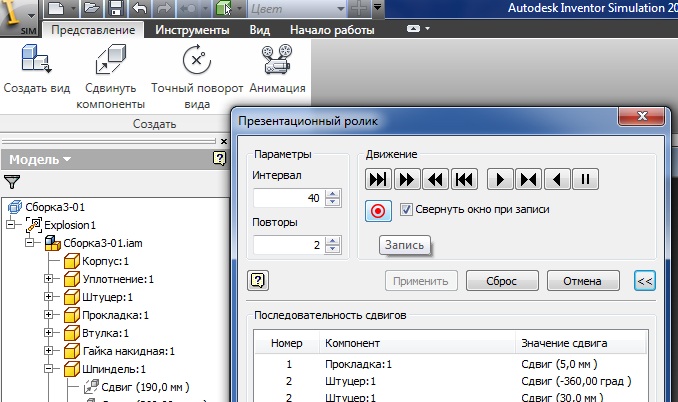Click the Анимация tool
Screen dimensions: 678x402
click(x=277, y=69)
